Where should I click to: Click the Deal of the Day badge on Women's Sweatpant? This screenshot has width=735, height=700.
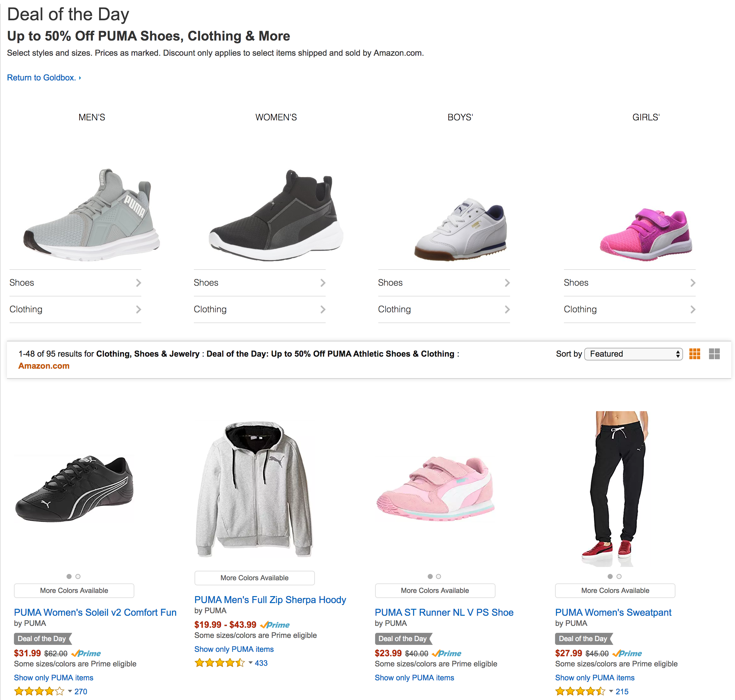pyautogui.click(x=584, y=639)
